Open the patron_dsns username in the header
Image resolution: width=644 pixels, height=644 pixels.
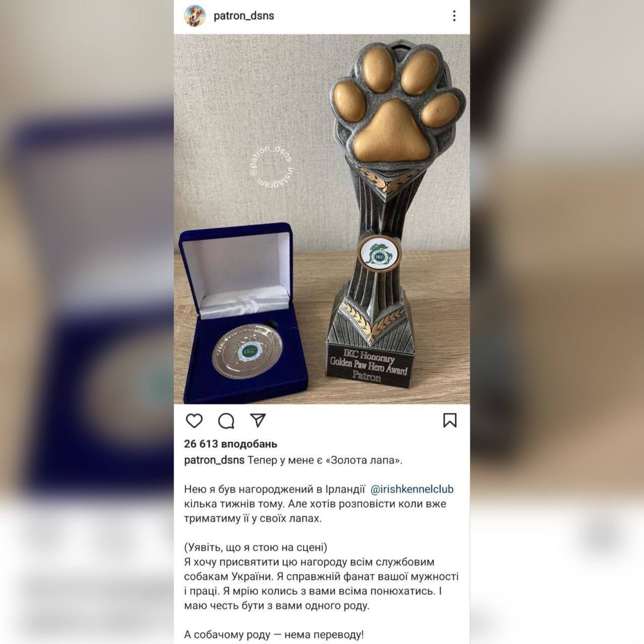[244, 16]
